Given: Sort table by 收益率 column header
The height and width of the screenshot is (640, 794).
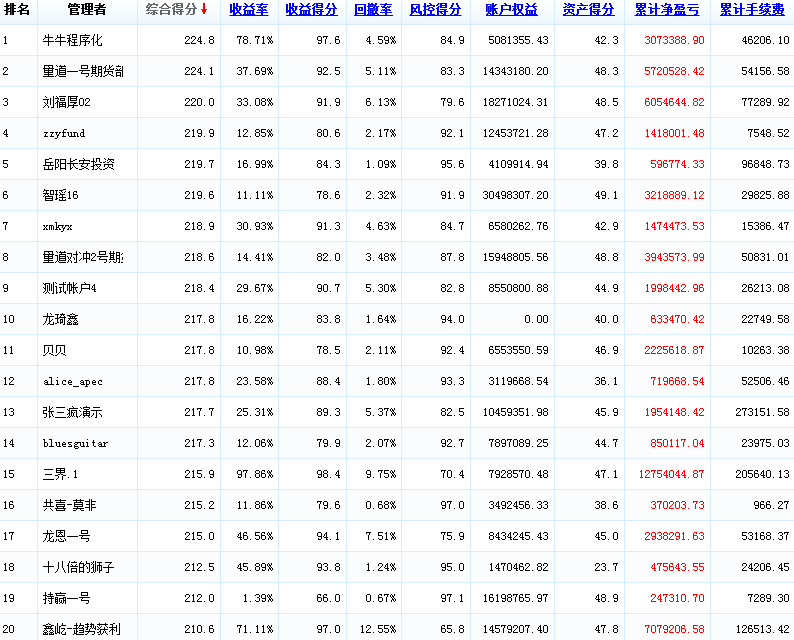Looking at the screenshot, I should tap(247, 10).
